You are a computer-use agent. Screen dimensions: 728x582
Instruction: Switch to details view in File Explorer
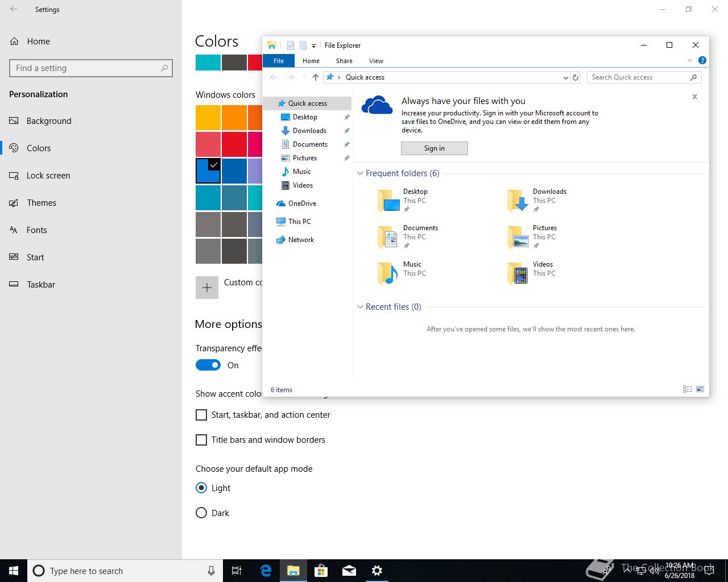[688, 389]
